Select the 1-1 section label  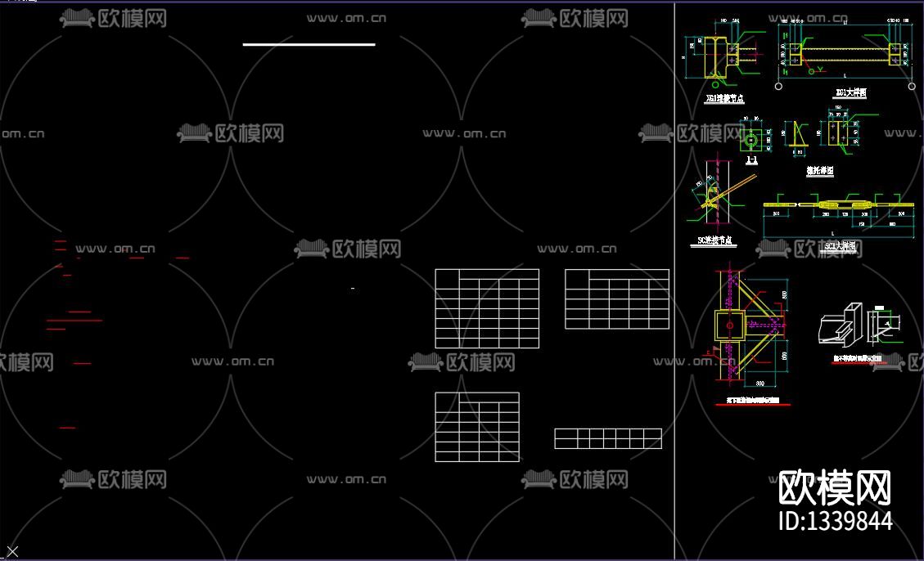(x=751, y=159)
